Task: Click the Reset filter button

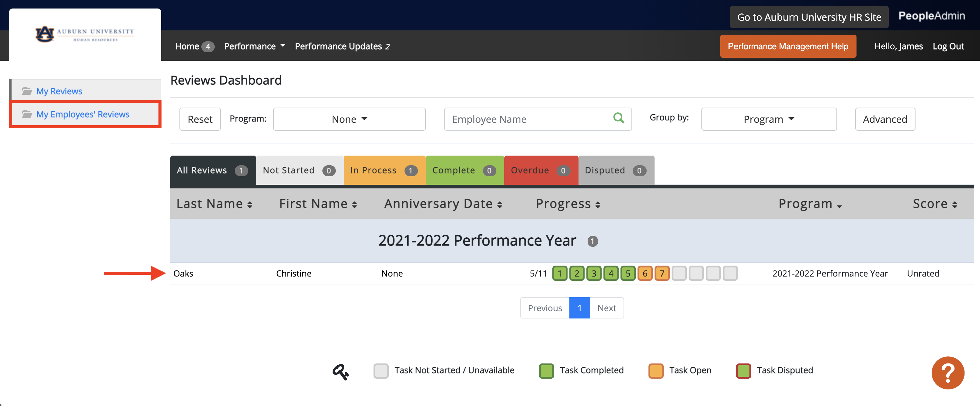Action: pos(200,119)
